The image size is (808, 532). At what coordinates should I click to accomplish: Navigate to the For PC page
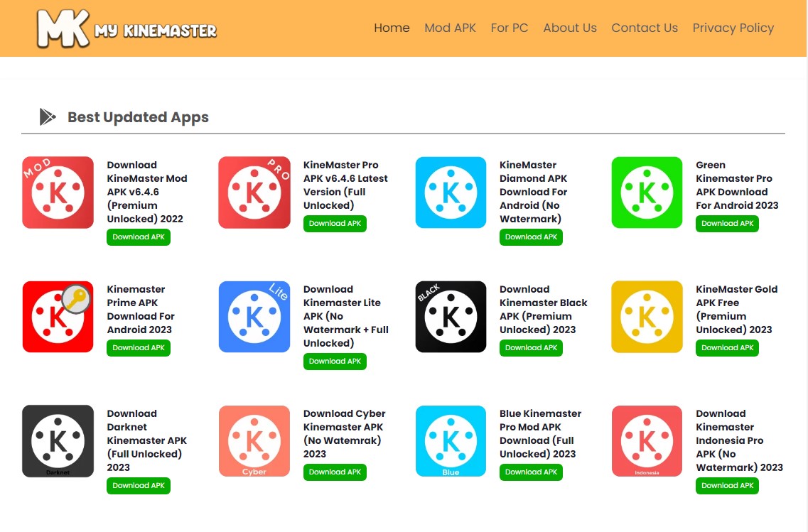509,28
